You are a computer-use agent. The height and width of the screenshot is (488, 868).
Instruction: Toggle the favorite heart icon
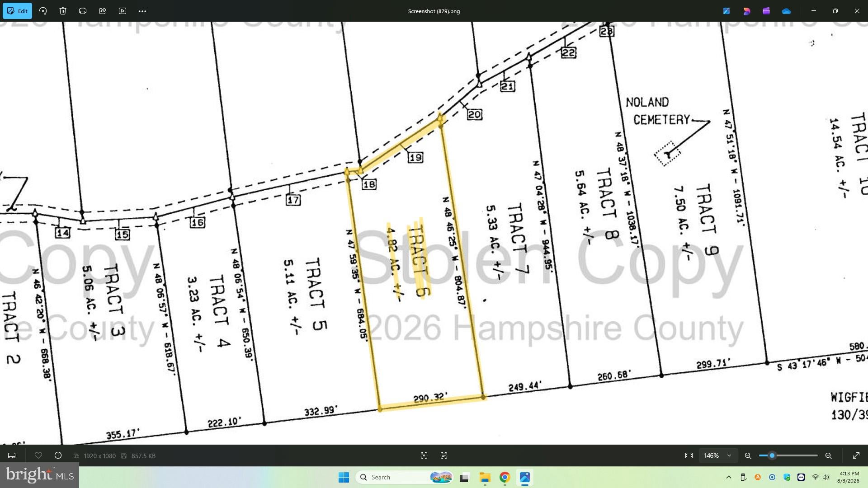click(x=38, y=455)
